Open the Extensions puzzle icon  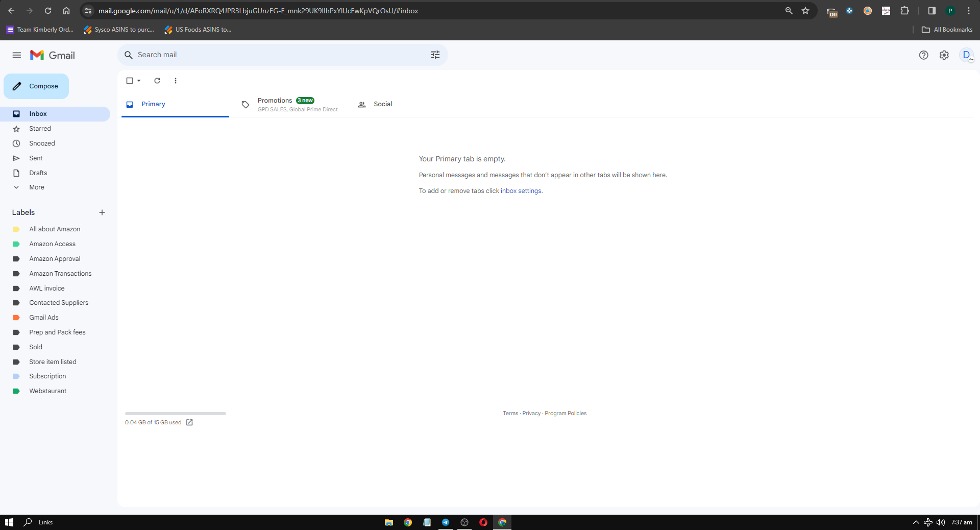pyautogui.click(x=905, y=11)
